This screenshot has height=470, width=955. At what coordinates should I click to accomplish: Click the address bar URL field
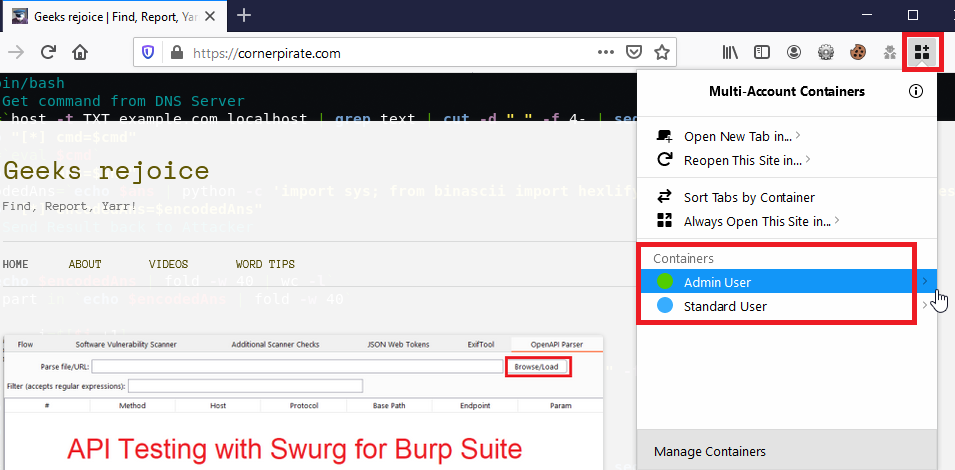[380, 52]
